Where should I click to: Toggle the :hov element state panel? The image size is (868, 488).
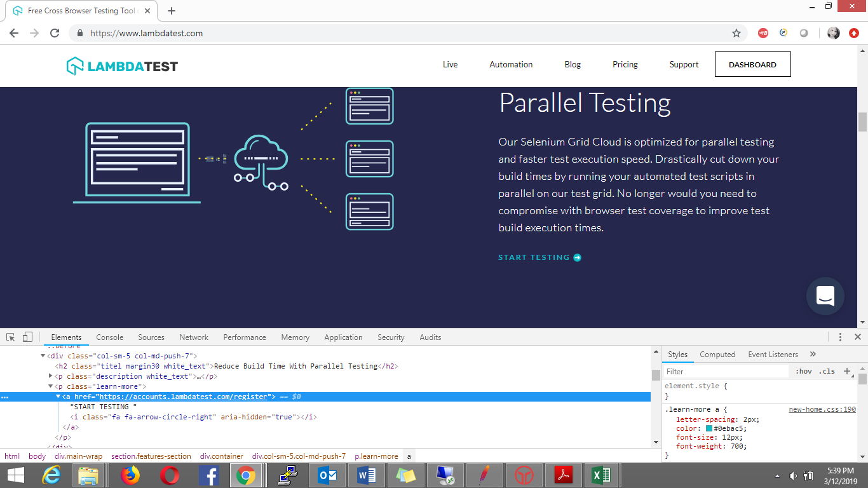803,372
